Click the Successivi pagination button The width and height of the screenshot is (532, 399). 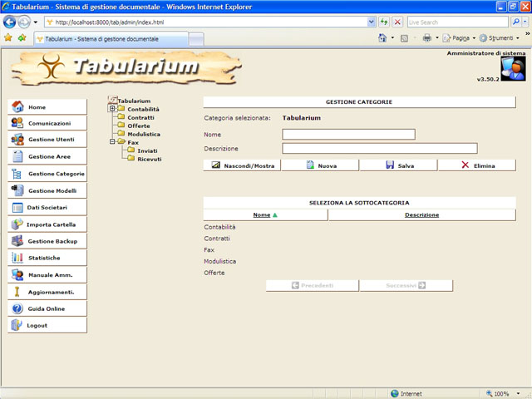(406, 285)
